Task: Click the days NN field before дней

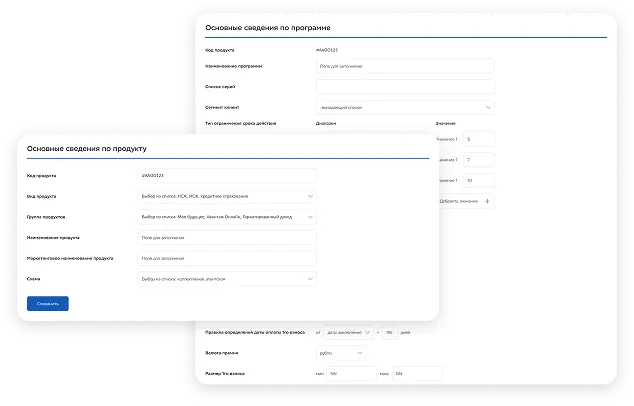Action: [x=390, y=332]
